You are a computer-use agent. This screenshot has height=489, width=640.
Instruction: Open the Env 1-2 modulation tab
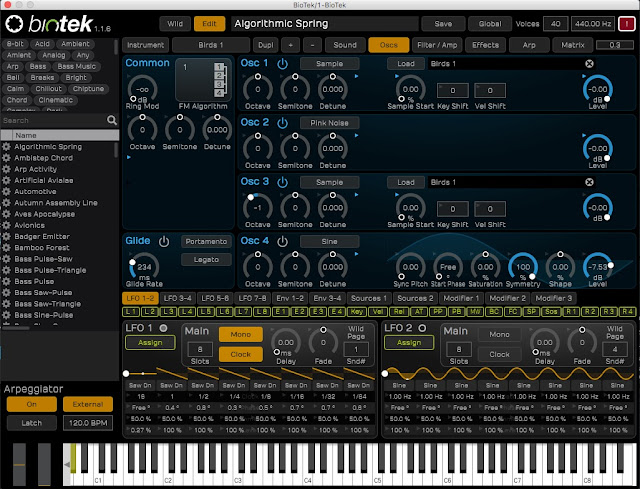[290, 298]
